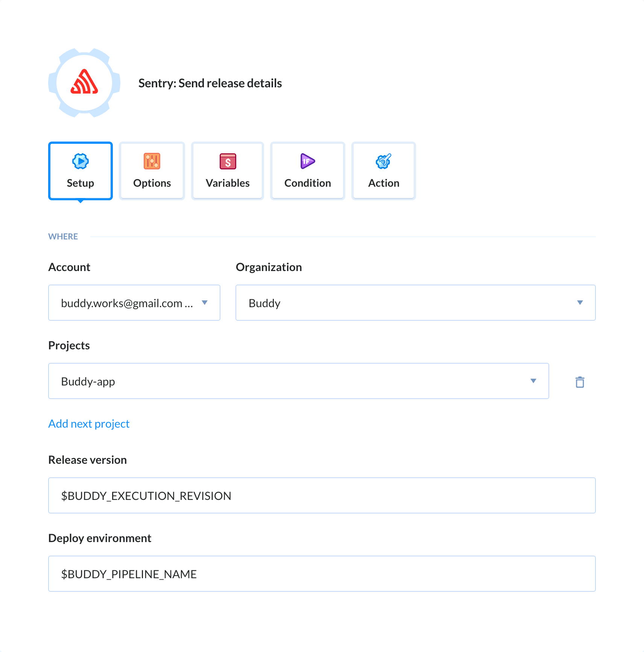
Task: Click the Account label
Action: 69,267
